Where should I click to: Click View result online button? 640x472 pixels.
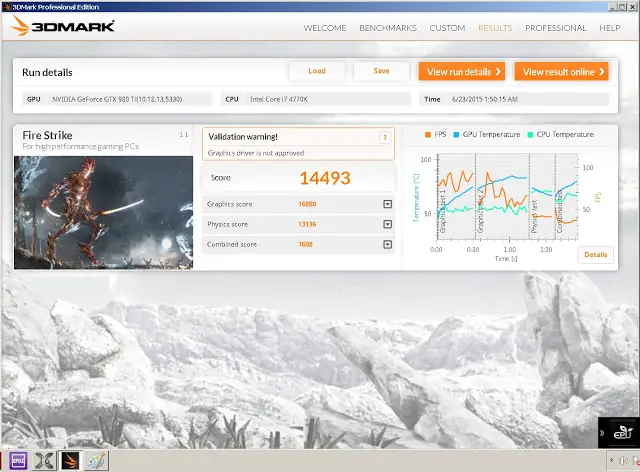pyautogui.click(x=562, y=71)
